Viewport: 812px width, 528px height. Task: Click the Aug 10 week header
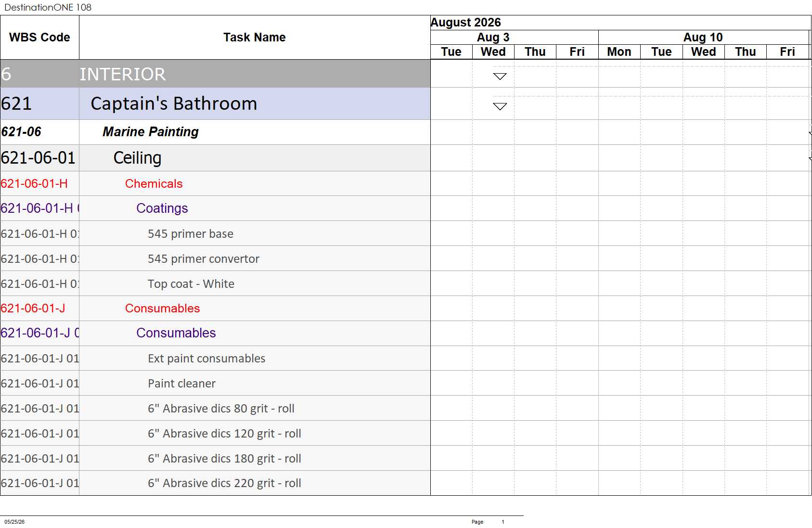pos(703,37)
